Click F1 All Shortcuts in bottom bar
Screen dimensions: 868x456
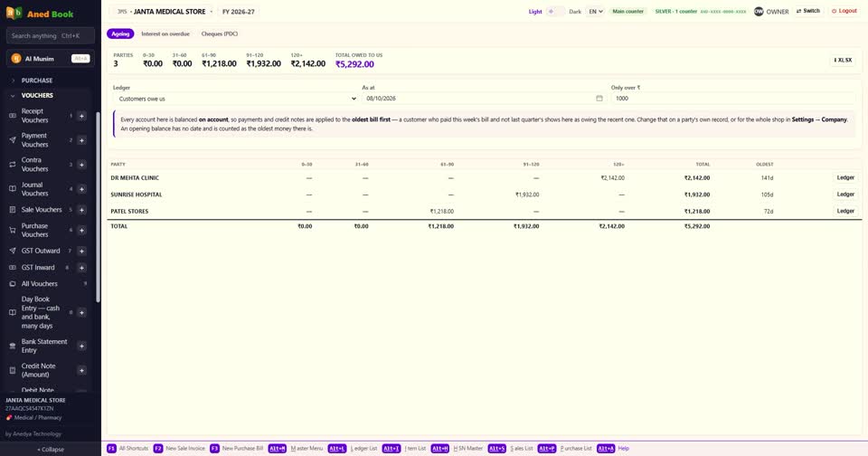pos(127,448)
